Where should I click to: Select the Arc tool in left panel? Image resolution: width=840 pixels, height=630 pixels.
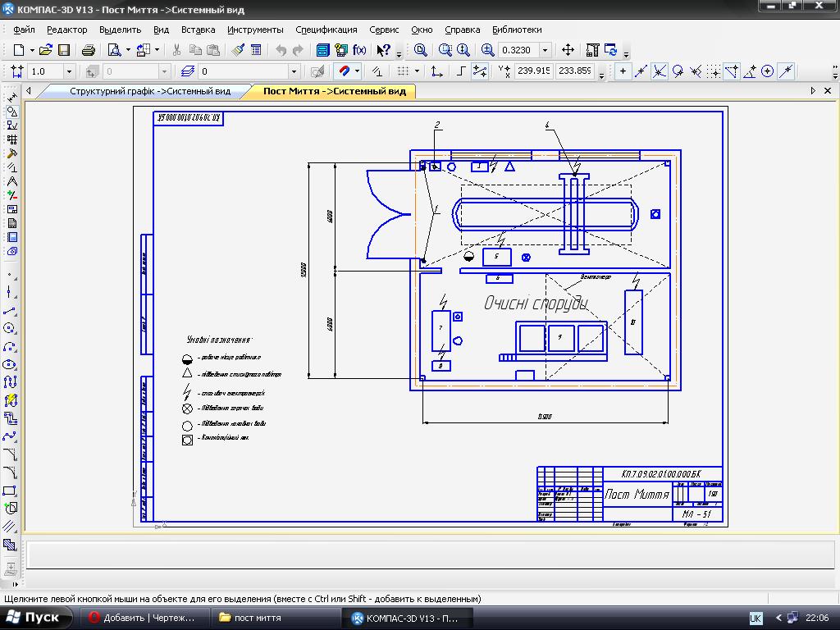click(10, 347)
